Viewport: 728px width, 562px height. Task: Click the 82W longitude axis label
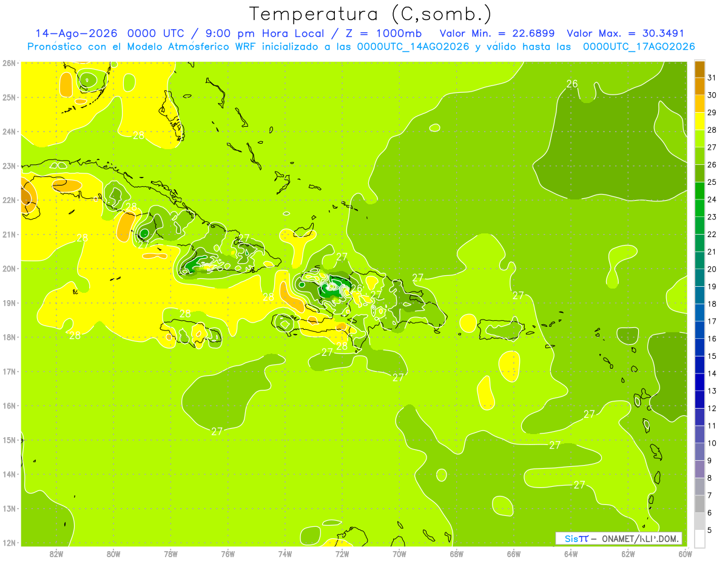point(56,554)
